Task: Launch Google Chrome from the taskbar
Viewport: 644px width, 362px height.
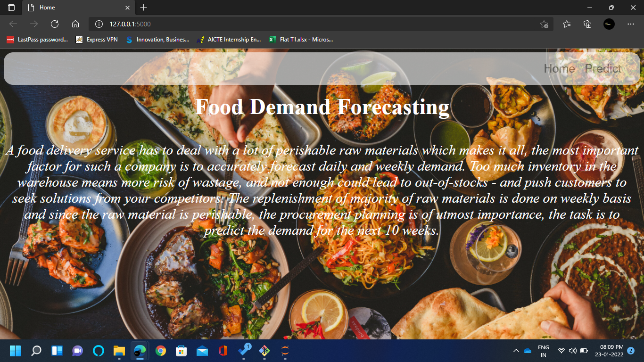Action: tap(160, 351)
